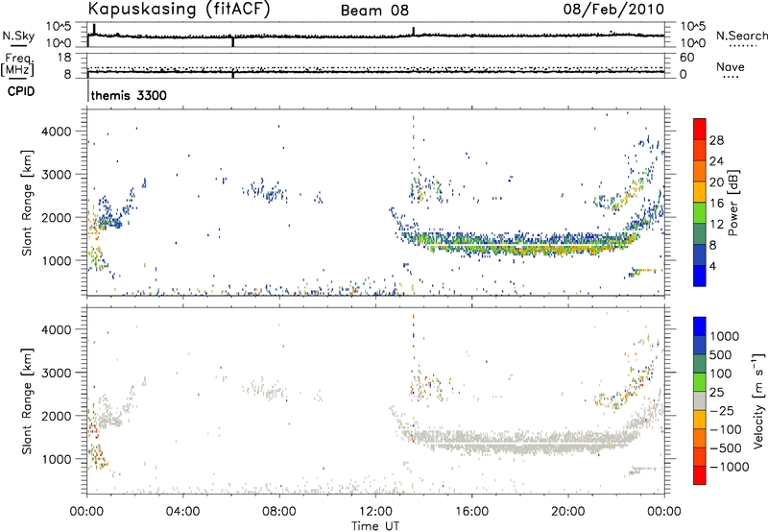Click the Freq. [MHz] axis label
Image resolution: width=768 pixels, height=532 pixels.
18,65
